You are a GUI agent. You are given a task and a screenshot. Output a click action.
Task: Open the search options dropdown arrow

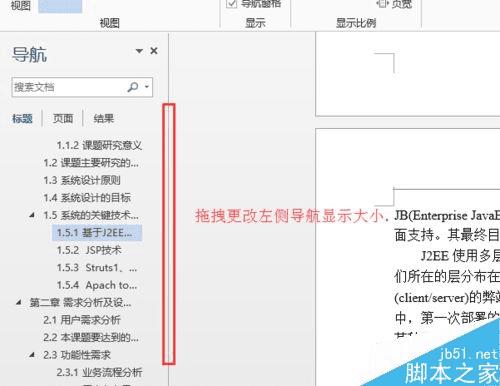point(147,87)
